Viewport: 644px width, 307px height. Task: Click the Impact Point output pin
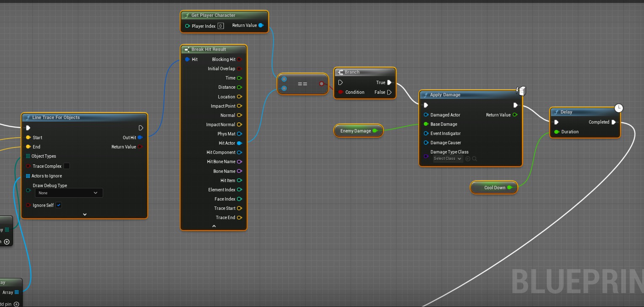point(239,106)
